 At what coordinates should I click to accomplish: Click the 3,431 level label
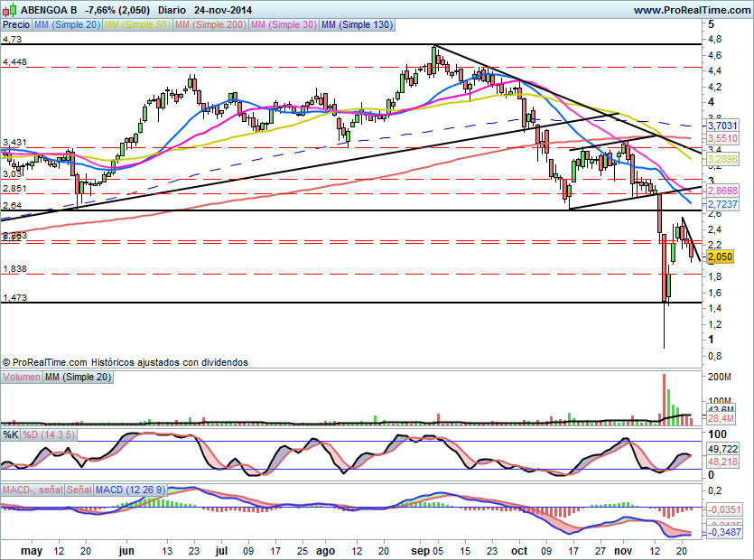(x=14, y=143)
